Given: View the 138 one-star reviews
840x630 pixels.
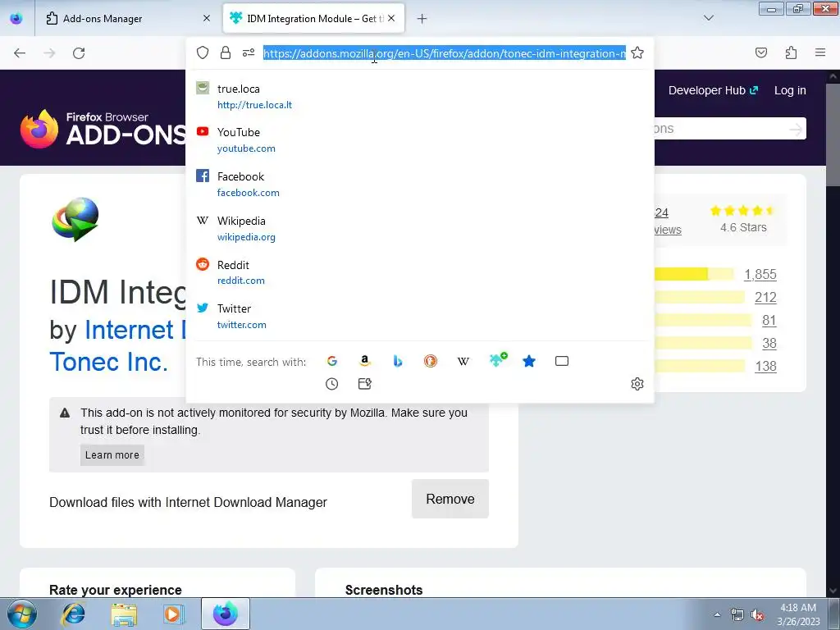Looking at the screenshot, I should 765,366.
